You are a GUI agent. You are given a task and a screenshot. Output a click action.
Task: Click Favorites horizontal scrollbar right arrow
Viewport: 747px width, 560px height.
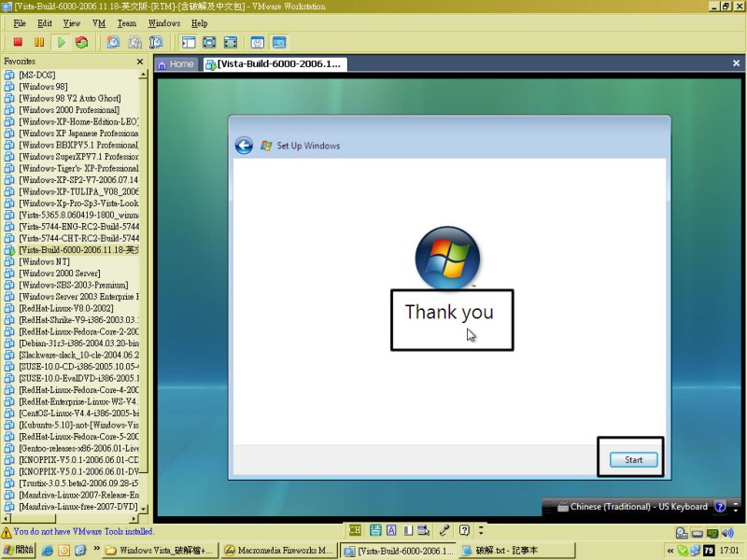[x=134, y=518]
